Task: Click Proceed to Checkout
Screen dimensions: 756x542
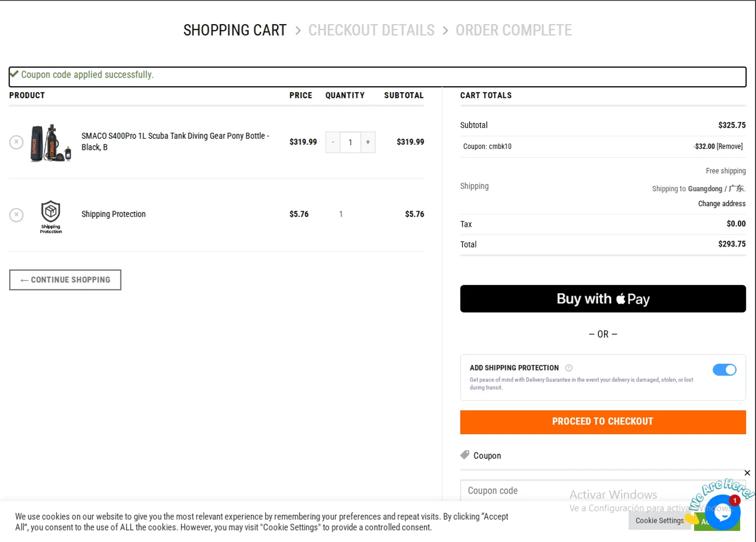Action: click(603, 421)
